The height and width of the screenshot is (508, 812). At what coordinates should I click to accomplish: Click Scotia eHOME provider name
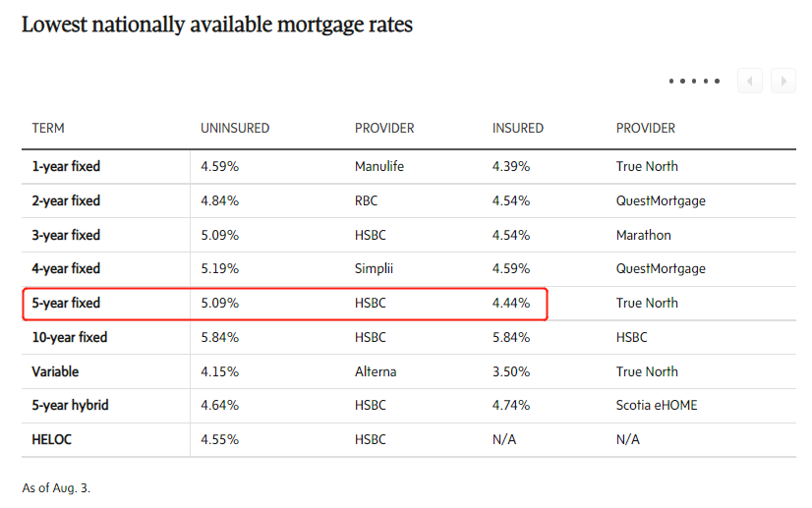tap(657, 405)
